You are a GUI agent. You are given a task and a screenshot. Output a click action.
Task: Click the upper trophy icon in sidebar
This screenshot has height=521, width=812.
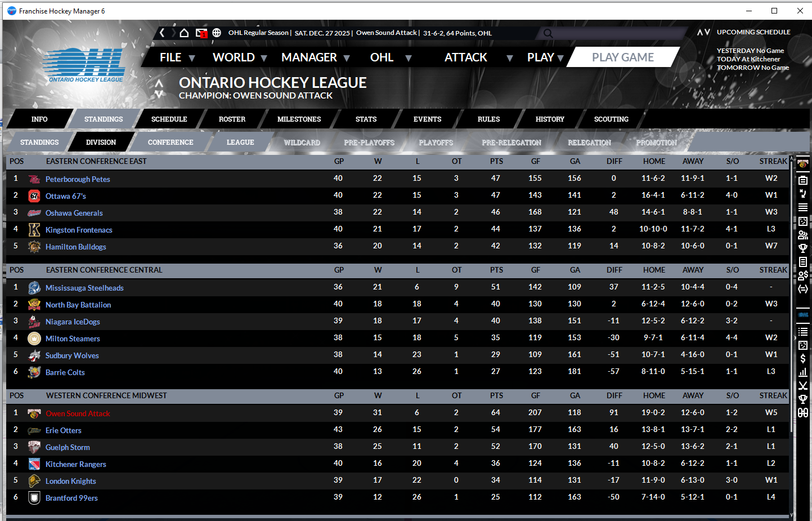(803, 248)
